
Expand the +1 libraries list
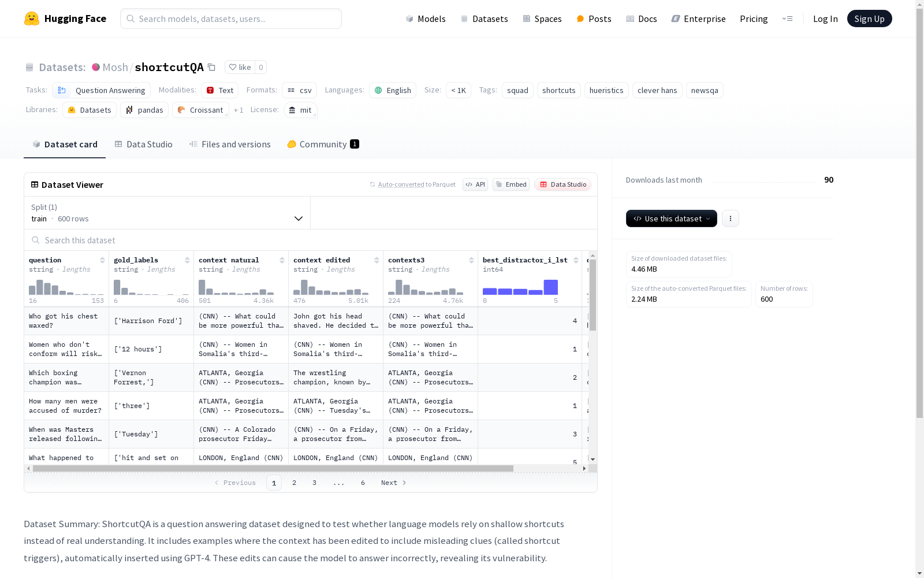pyautogui.click(x=239, y=110)
